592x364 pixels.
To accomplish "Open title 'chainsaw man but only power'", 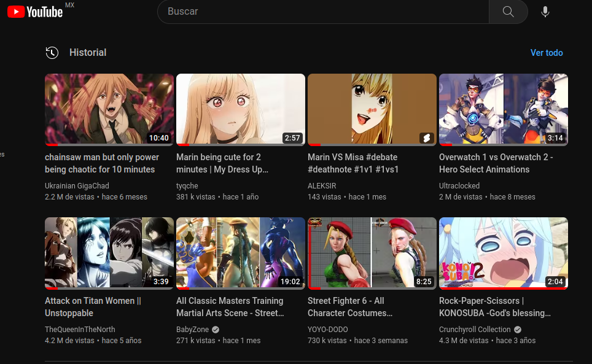I will coord(102,163).
